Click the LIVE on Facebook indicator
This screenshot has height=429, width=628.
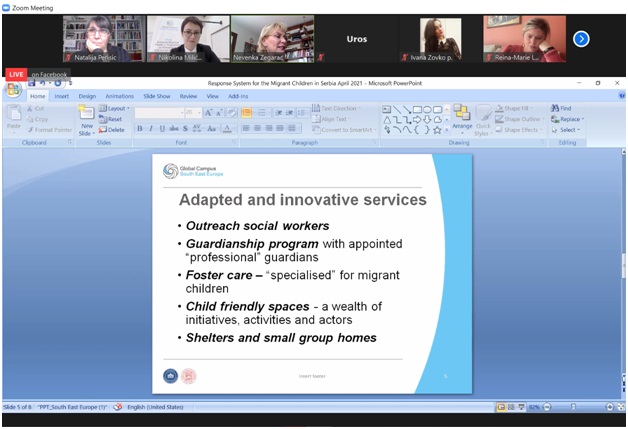click(36, 74)
